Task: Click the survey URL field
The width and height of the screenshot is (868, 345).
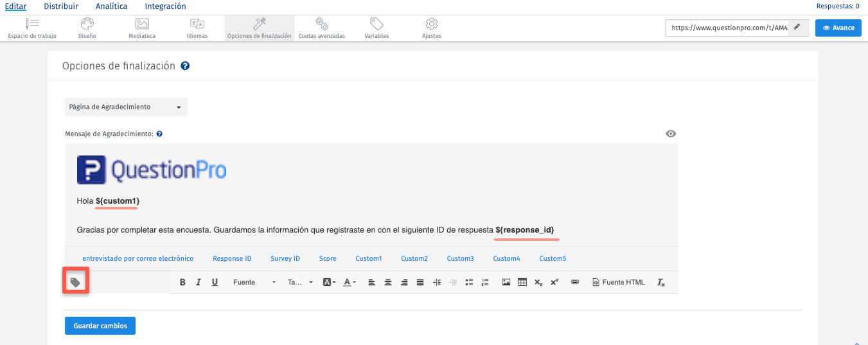Action: click(x=727, y=28)
